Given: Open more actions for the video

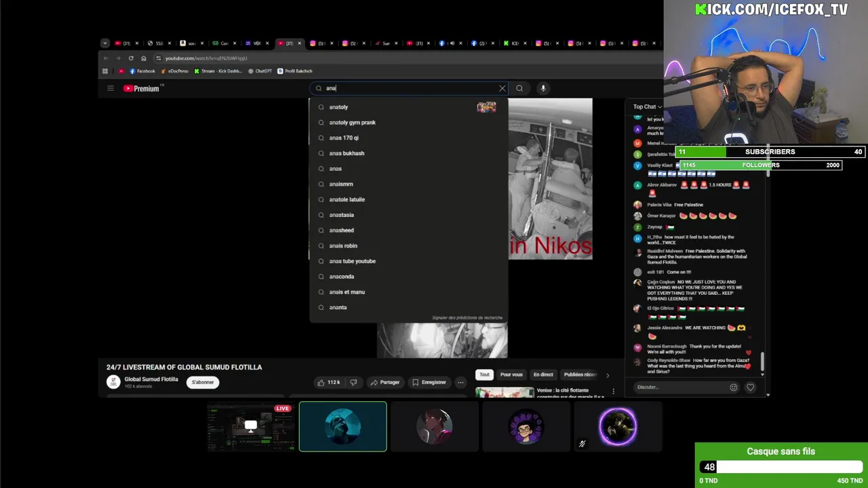Looking at the screenshot, I should coord(460,382).
